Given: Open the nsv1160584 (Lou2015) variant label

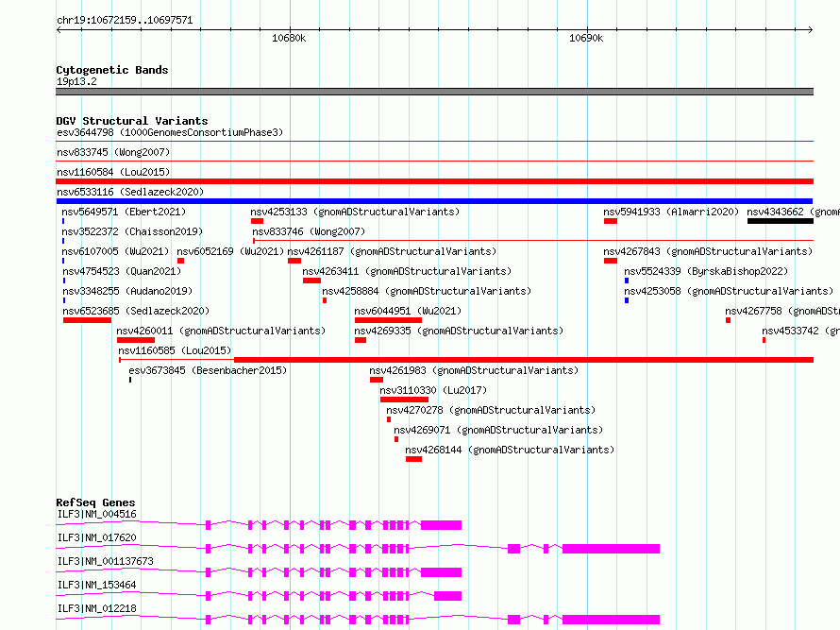Looking at the screenshot, I should tap(113, 172).
